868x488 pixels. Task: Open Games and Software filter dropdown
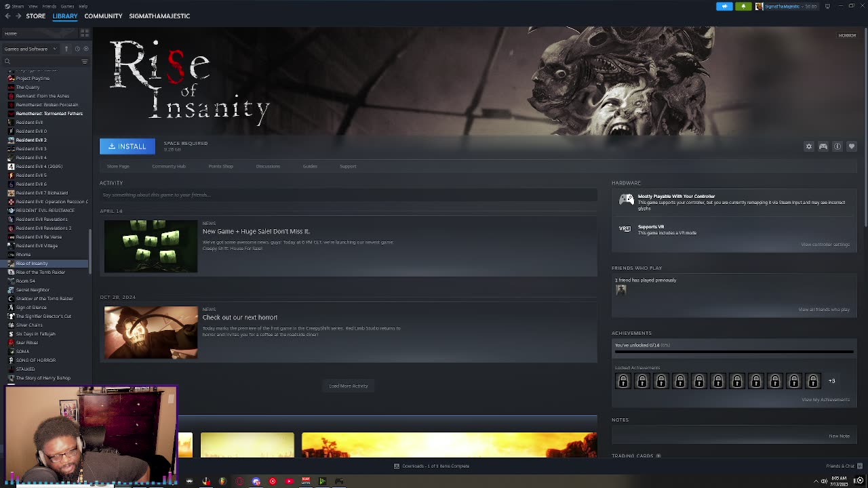29,49
